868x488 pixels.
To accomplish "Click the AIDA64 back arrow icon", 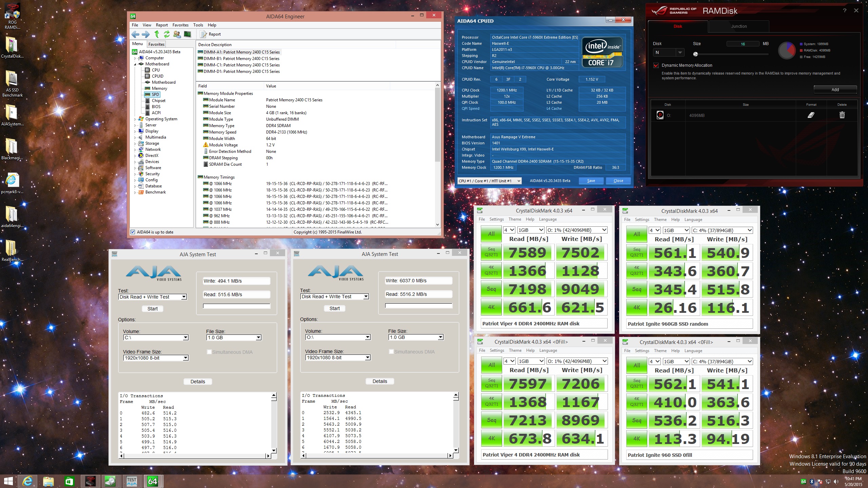I will [135, 34].
